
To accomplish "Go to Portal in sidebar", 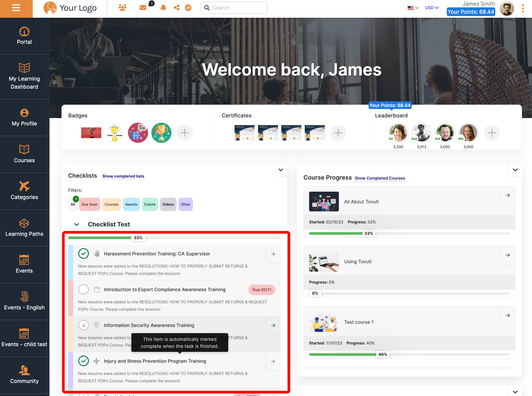I will (x=24, y=36).
